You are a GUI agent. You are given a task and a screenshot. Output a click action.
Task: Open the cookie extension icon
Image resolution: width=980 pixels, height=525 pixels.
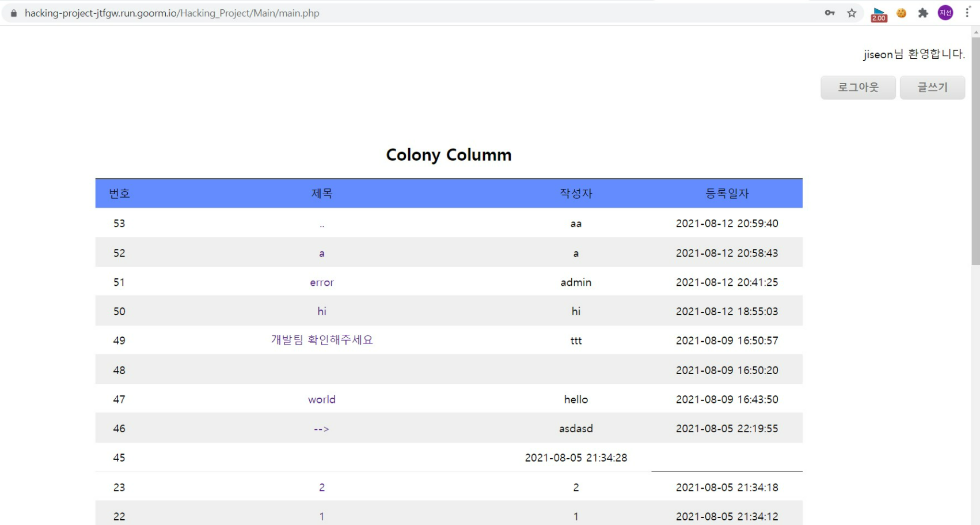(902, 13)
